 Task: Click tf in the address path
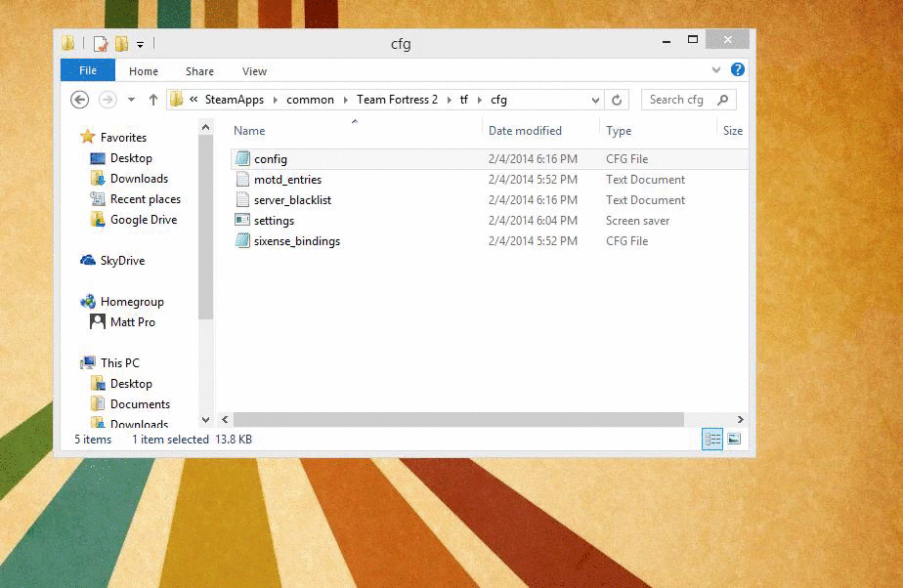click(x=463, y=100)
